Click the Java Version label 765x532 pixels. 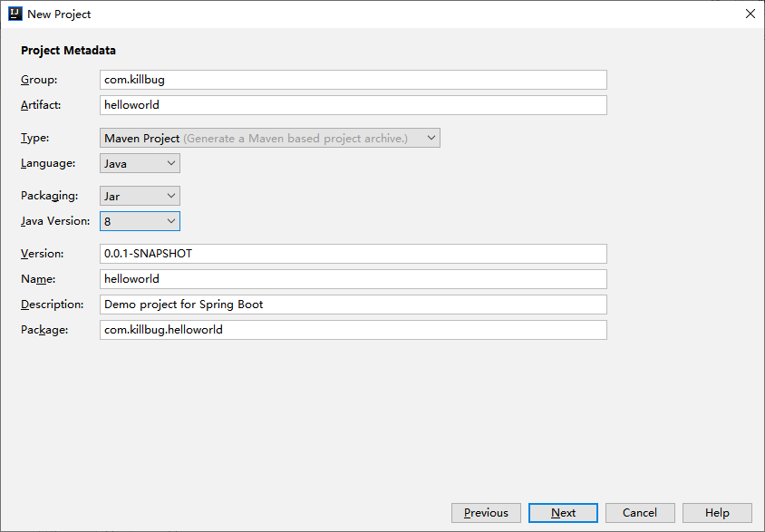click(x=52, y=220)
